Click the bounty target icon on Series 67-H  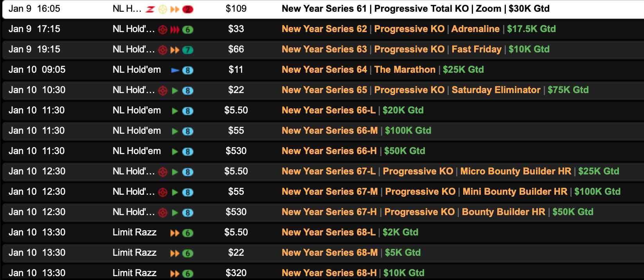(x=163, y=213)
